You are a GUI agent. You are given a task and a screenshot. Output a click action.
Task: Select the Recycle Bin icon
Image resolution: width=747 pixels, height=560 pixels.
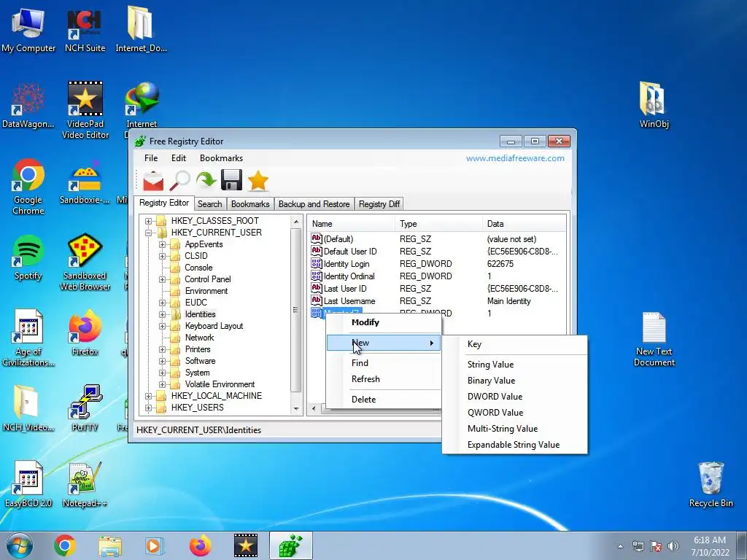(711, 484)
